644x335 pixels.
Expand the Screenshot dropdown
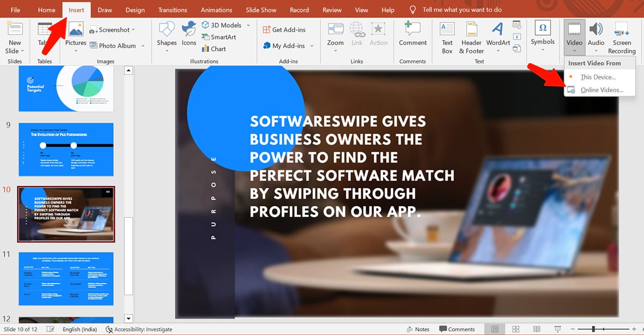[x=133, y=30]
